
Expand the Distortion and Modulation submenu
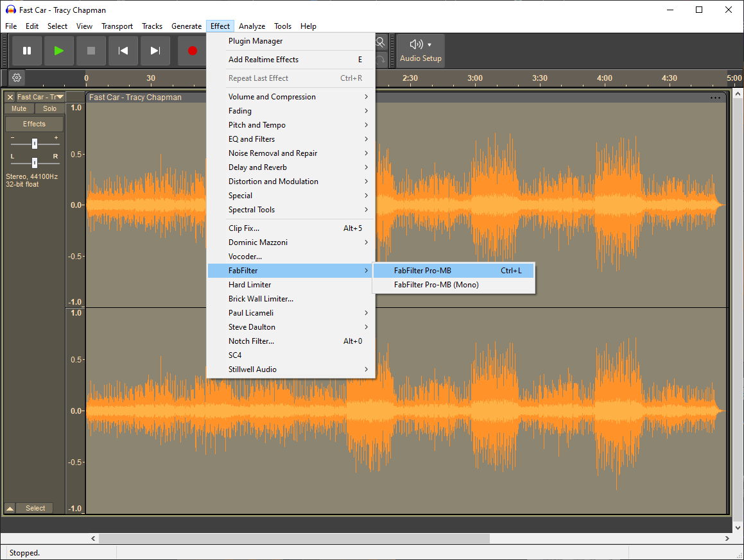(291, 181)
